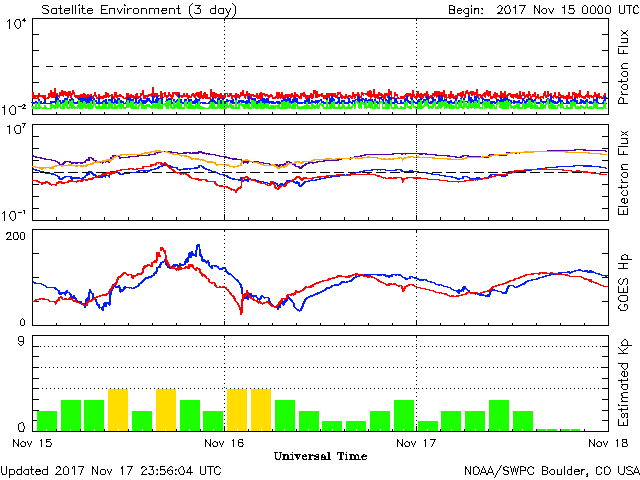Click the "Updated 2017 Nov 17 23:56:04 UTC" timestamp
640x480 pixels.
(x=111, y=471)
